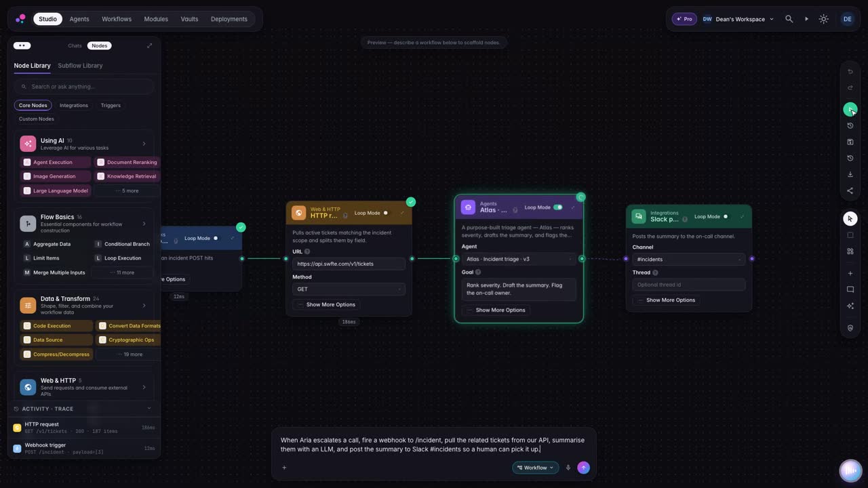Click Show More Options on HTTP node

pos(325,304)
